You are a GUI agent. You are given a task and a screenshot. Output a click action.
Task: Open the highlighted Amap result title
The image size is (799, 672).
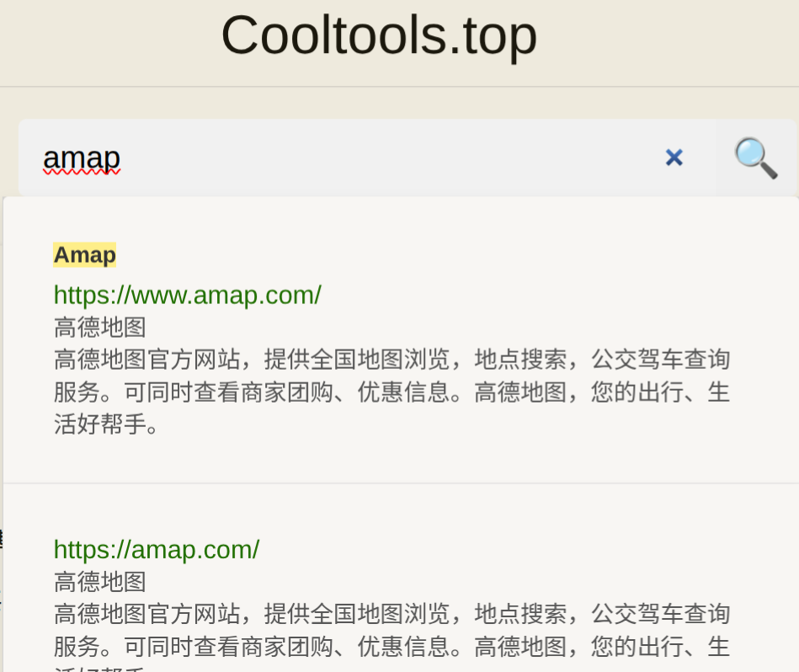pos(85,255)
